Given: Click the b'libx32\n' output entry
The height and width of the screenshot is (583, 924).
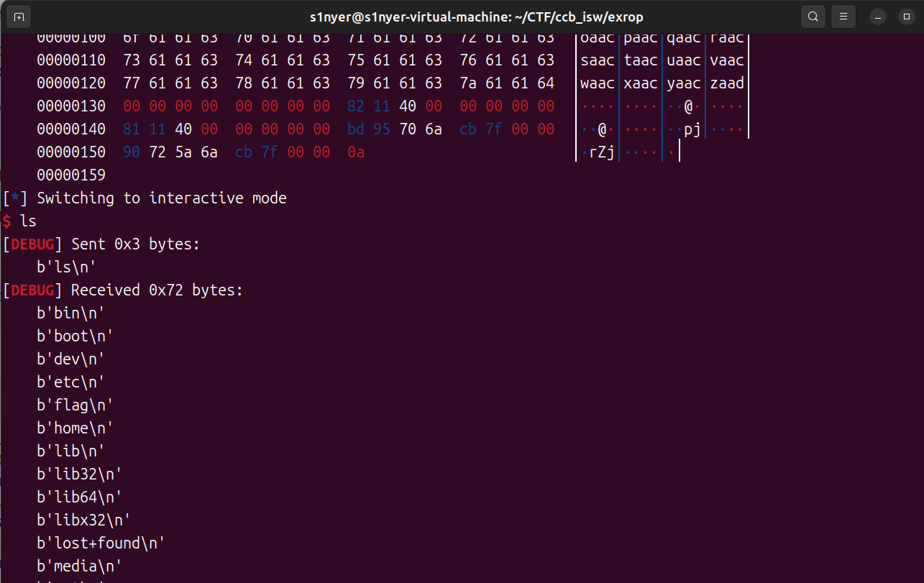Looking at the screenshot, I should [x=83, y=520].
